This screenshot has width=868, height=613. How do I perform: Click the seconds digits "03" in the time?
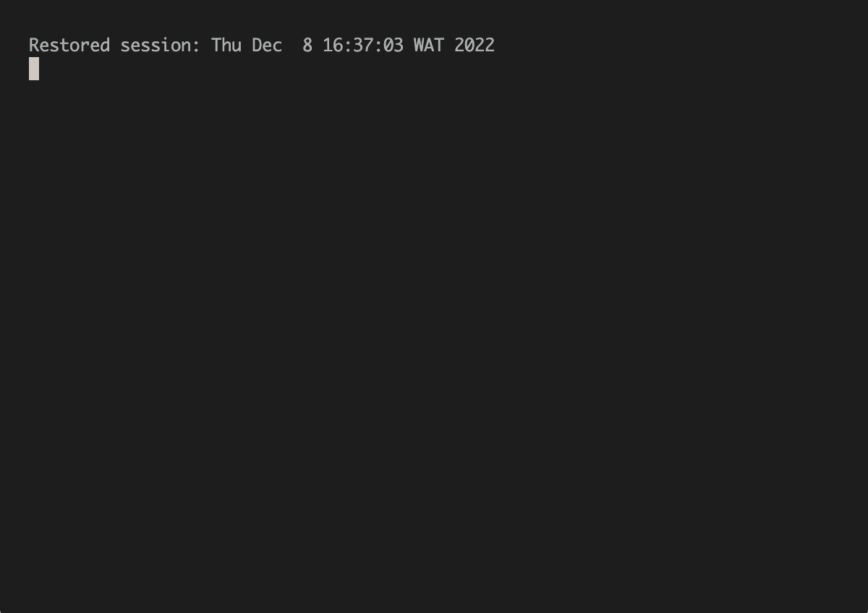pos(393,45)
